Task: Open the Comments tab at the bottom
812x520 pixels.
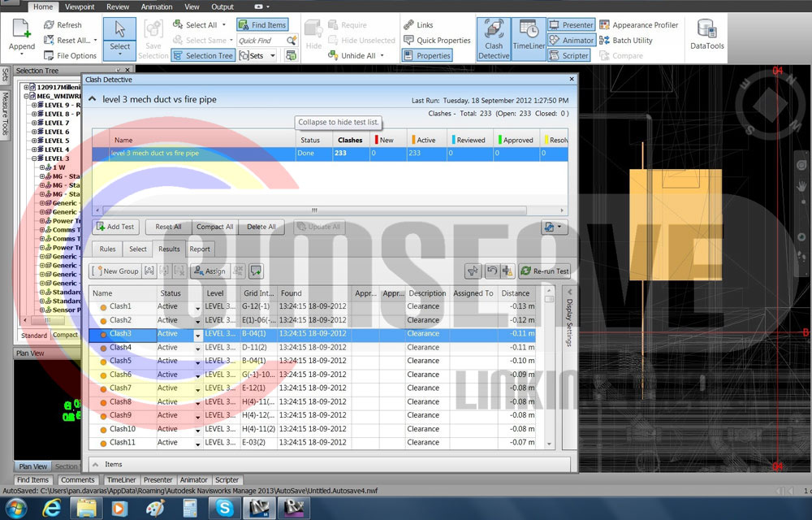Action: click(x=77, y=480)
